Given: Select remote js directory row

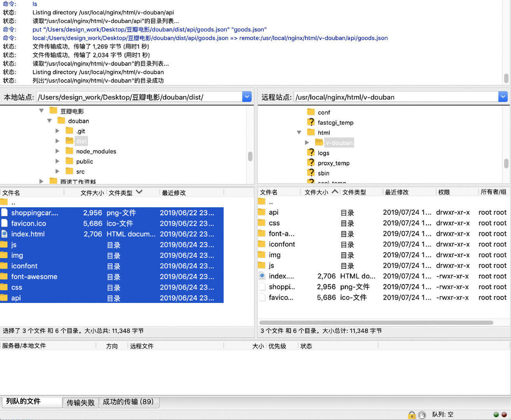Looking at the screenshot, I should (383, 265).
